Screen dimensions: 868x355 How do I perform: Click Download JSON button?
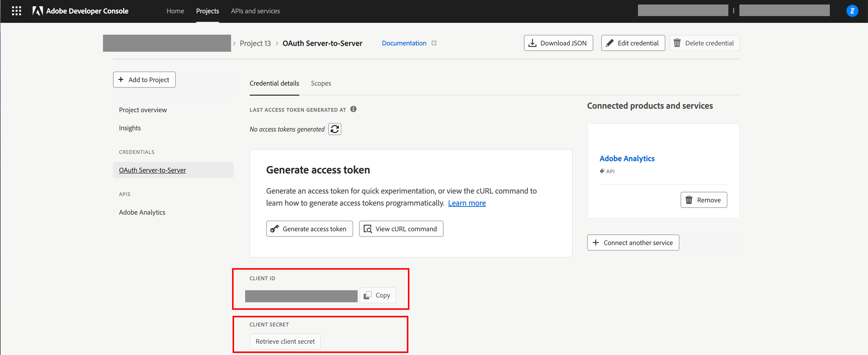pyautogui.click(x=558, y=43)
